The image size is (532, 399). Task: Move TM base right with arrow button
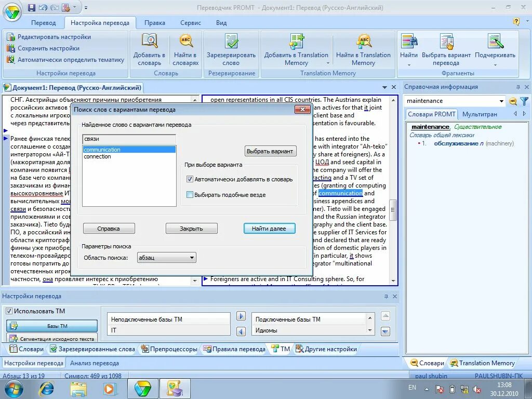coord(241,316)
